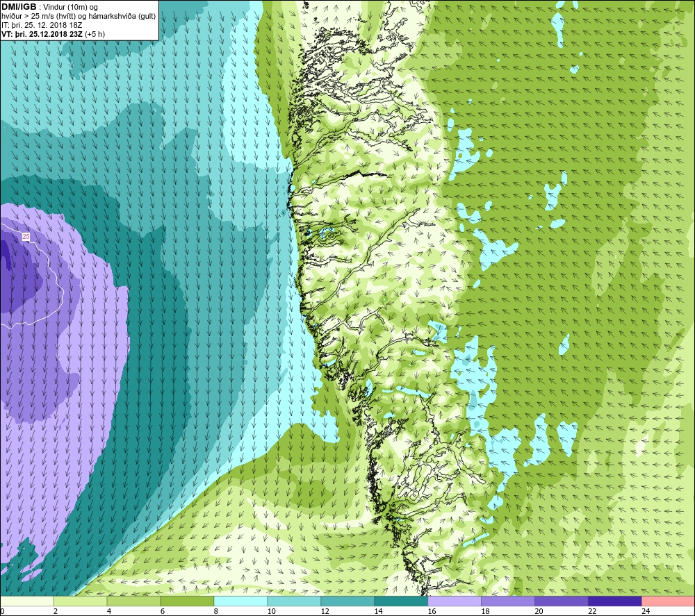
Task: Select the 'IT: þri. 25. 12. 2018 18Z' line
Action: pyautogui.click(x=42, y=25)
